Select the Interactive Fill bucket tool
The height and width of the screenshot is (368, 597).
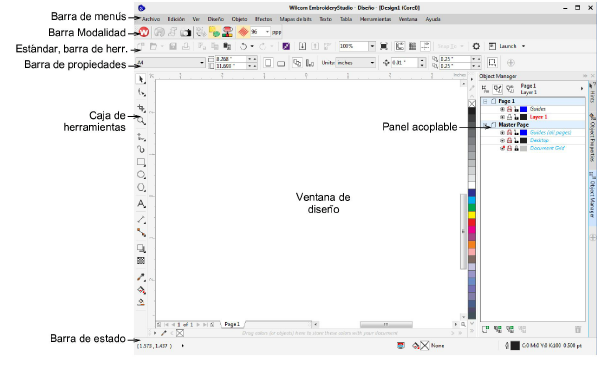141,290
